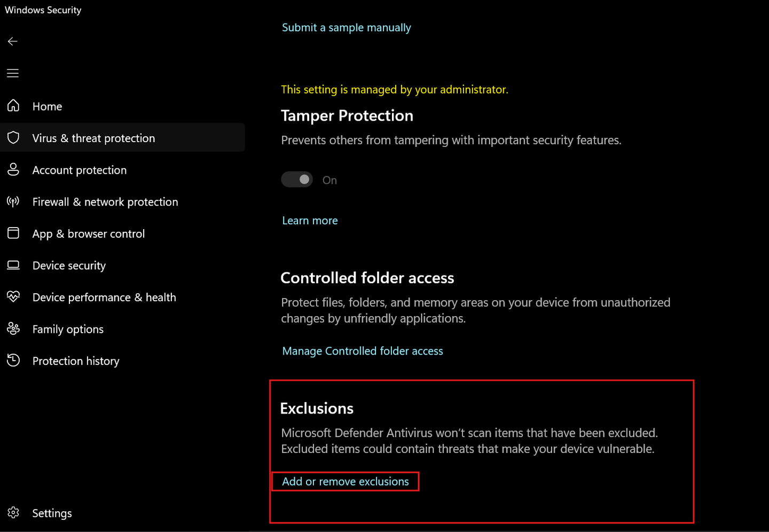Select the Virus & threat protection shield icon
The width and height of the screenshot is (769, 532).
[13, 138]
